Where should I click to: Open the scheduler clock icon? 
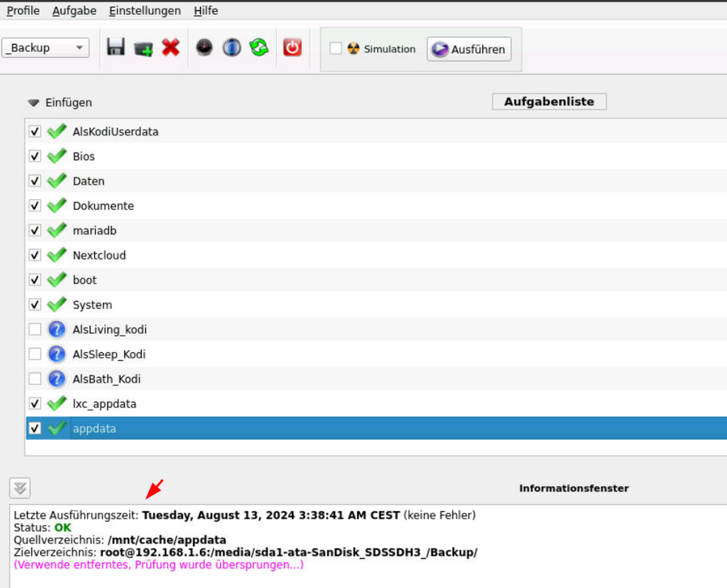tap(204, 47)
